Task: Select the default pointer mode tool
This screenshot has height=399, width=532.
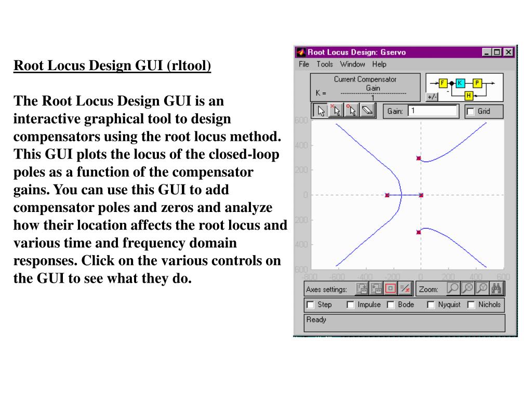Action: 320,111
